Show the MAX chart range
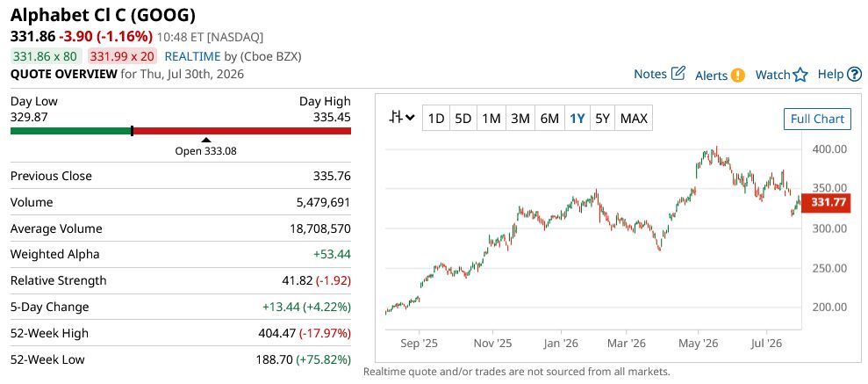The width and height of the screenshot is (868, 384). (x=634, y=118)
